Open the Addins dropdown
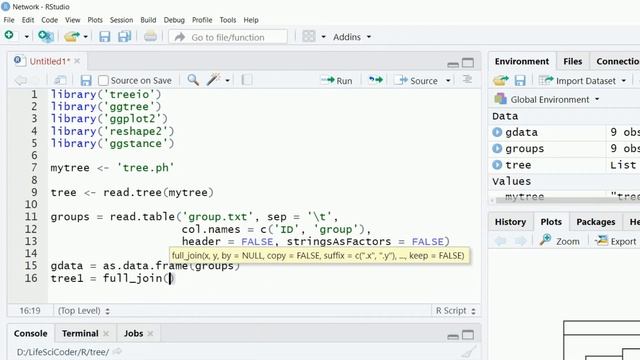This screenshot has width=640, height=360. pyautogui.click(x=352, y=37)
